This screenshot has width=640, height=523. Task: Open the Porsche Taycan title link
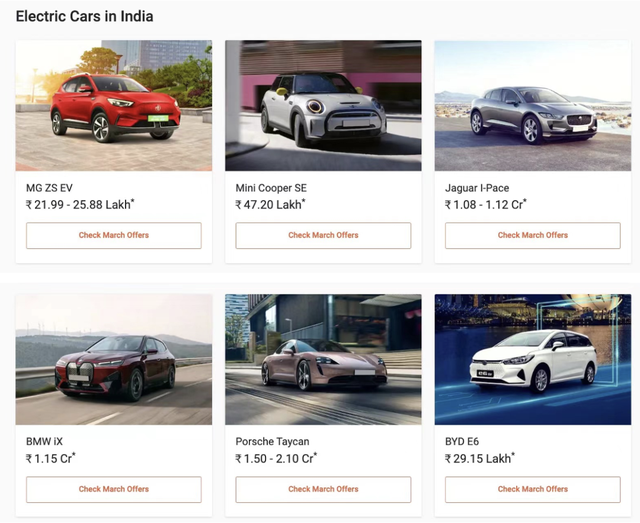pyautogui.click(x=272, y=442)
